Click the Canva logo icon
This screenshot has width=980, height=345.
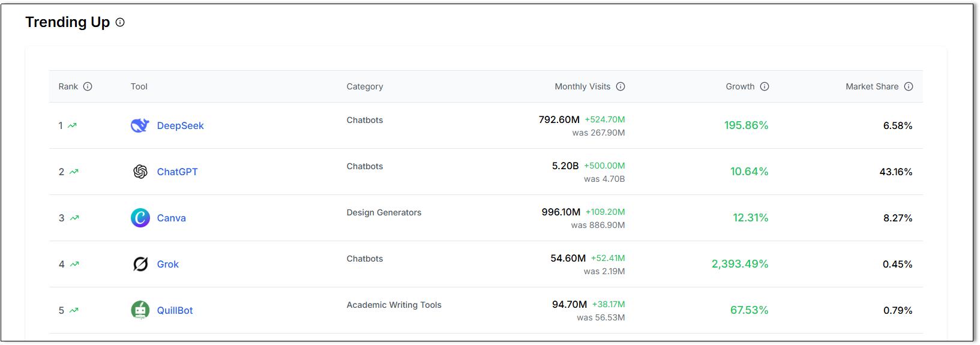140,218
